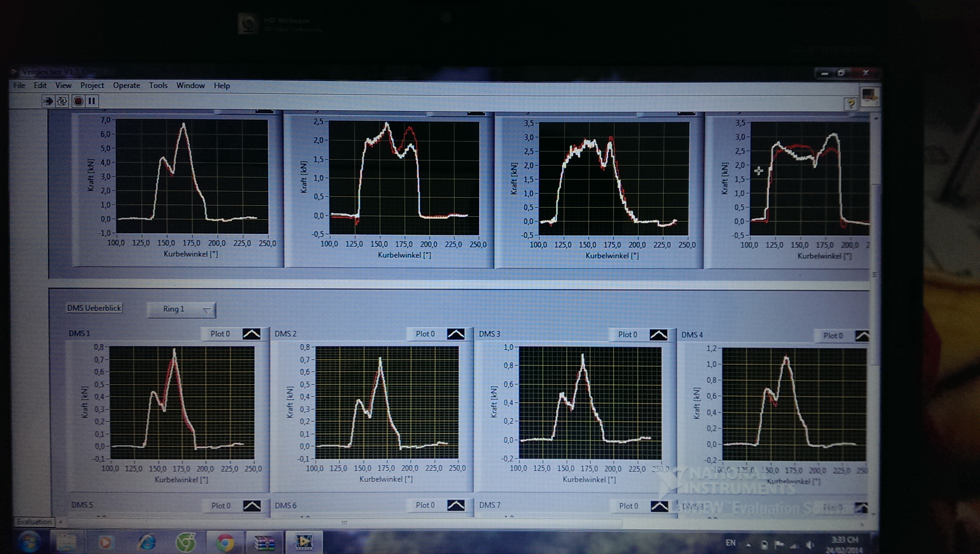The height and width of the screenshot is (554, 980).
Task: Click the Run Continuously icon
Action: click(x=62, y=101)
